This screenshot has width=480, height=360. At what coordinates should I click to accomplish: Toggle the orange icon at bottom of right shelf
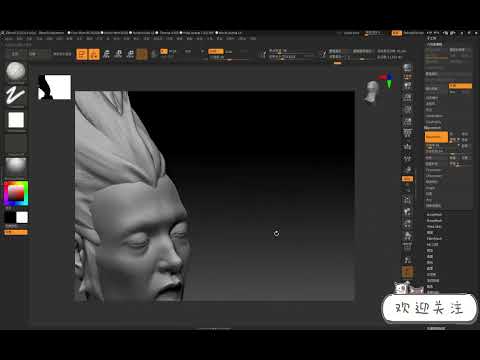click(x=407, y=272)
